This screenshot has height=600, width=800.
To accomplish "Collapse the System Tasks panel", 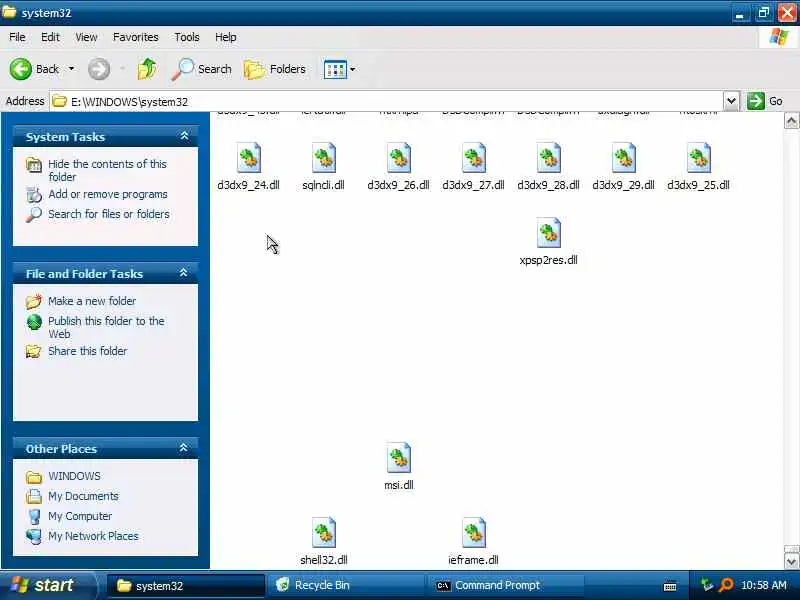I will (184, 136).
